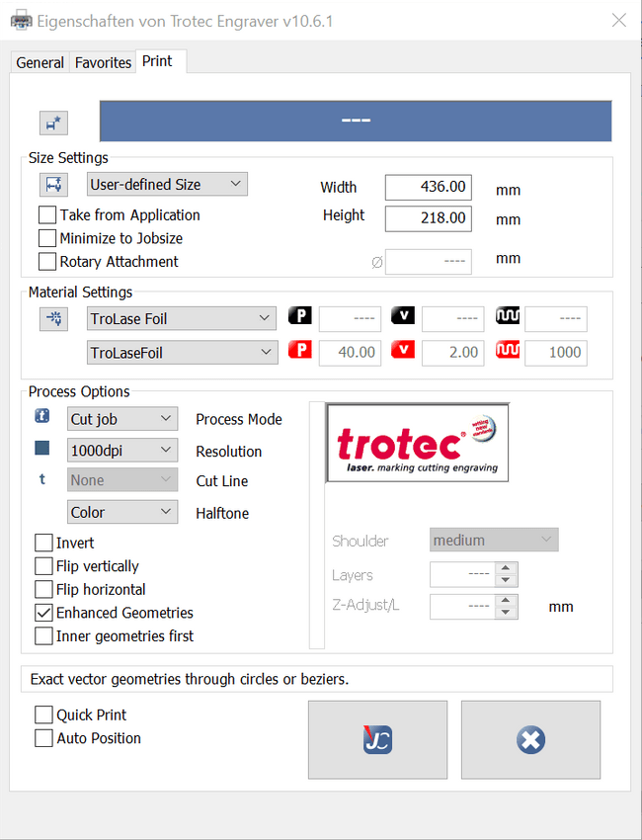Open the 1000dpi resolution dropdown
The height and width of the screenshot is (840, 642).
click(122, 451)
